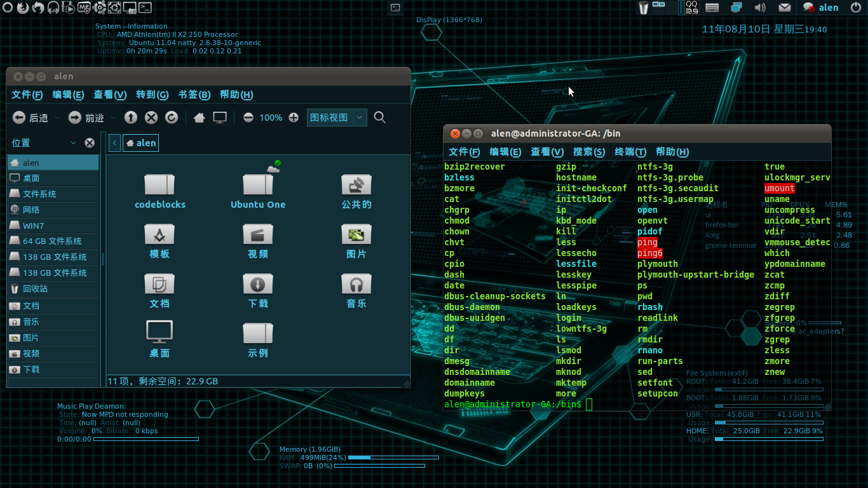Open the 图片 folder in icon view
This screenshot has height=488, width=868.
click(356, 240)
